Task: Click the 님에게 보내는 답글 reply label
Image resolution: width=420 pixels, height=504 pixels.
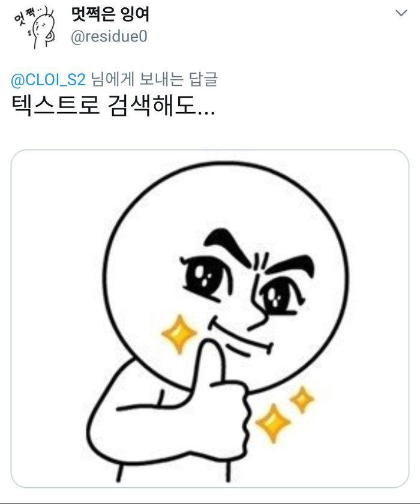Action: 154,79
